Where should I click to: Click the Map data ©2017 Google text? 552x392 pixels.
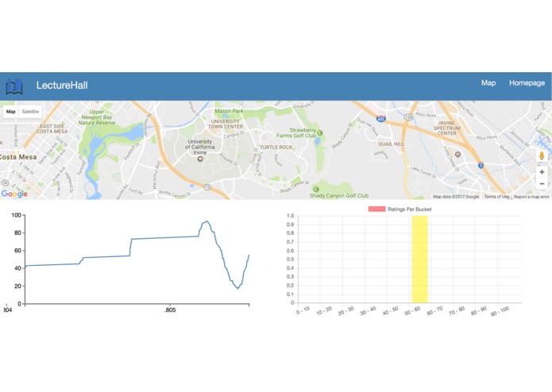click(x=456, y=197)
